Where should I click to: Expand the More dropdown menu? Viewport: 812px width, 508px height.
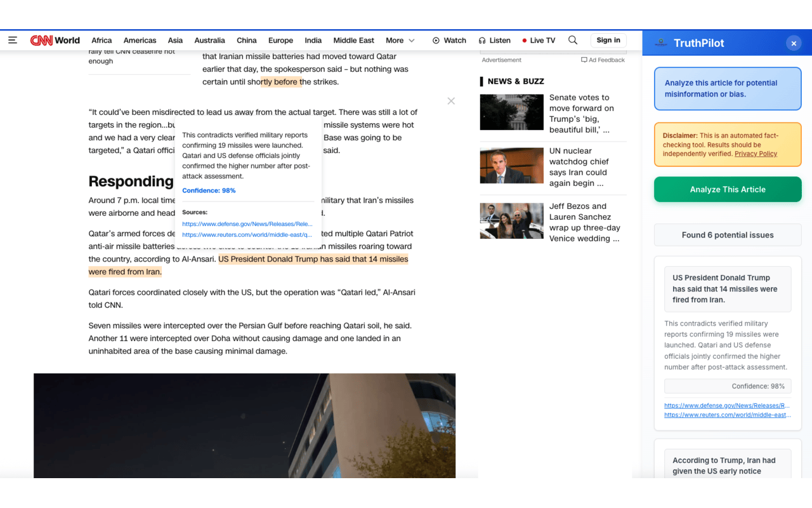pos(400,40)
